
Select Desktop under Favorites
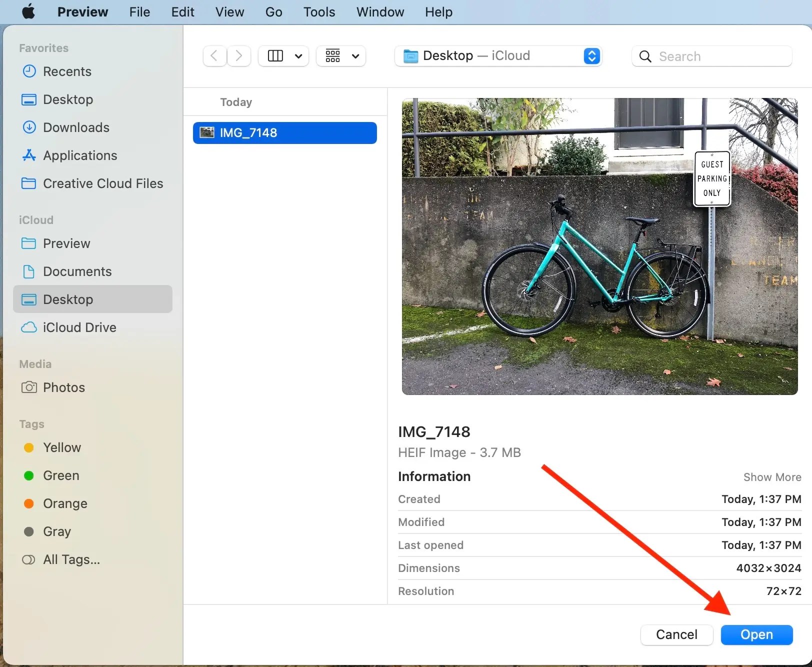[93, 99]
